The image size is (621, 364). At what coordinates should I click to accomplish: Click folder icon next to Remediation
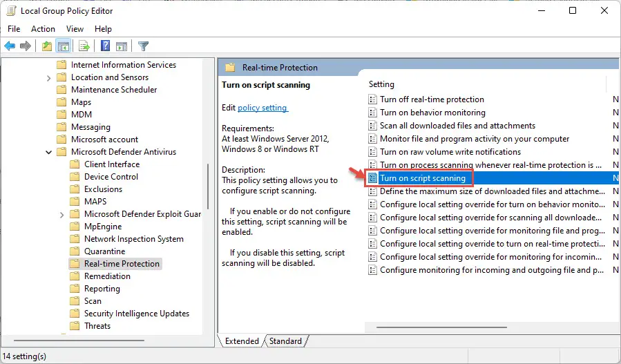tap(75, 276)
